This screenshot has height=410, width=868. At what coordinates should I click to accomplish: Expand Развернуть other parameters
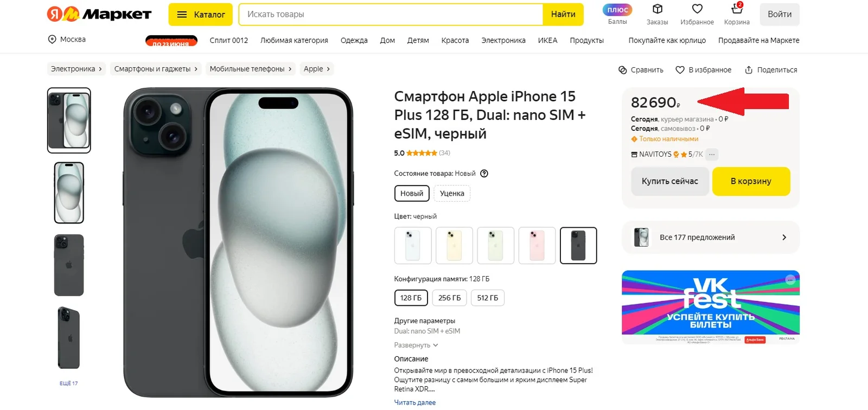tap(416, 345)
